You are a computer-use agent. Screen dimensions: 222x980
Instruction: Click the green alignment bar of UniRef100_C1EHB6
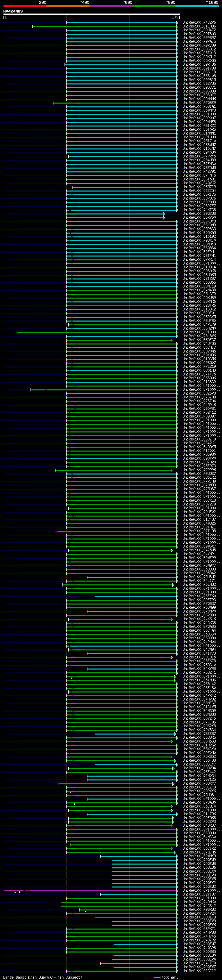(x=105, y=27)
